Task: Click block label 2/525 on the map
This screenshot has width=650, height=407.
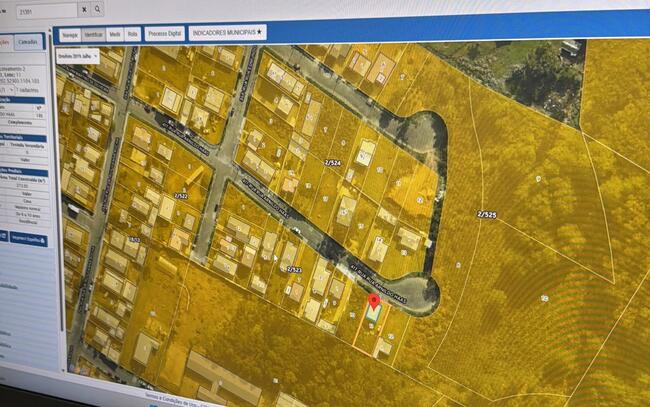Action: (487, 214)
